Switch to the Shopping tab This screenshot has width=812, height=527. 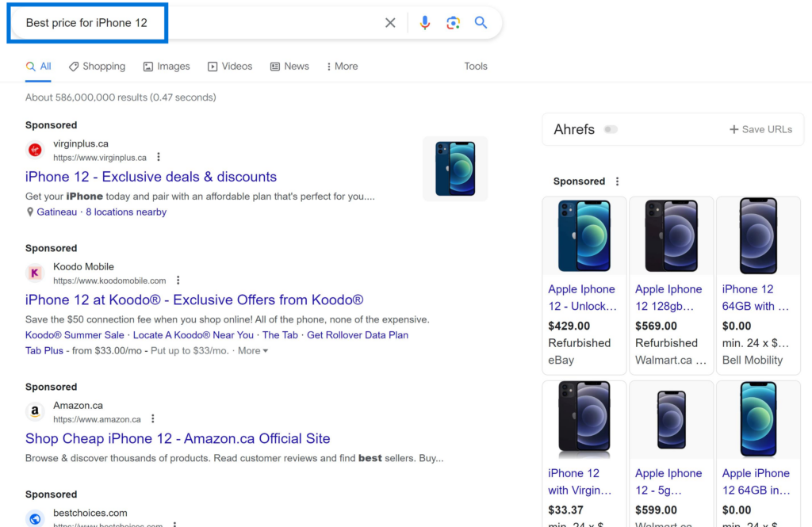(97, 67)
